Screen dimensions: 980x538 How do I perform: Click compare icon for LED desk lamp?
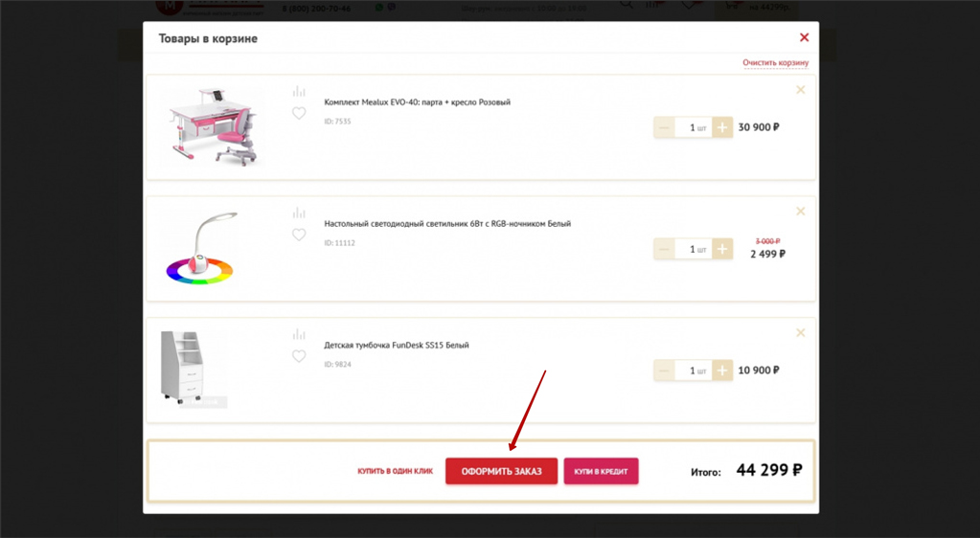299,213
